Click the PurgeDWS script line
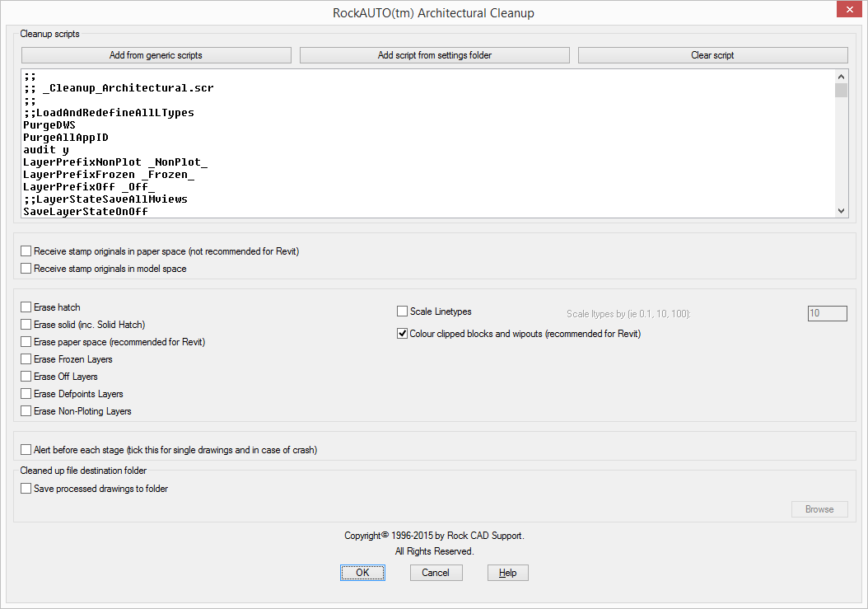 (x=49, y=125)
